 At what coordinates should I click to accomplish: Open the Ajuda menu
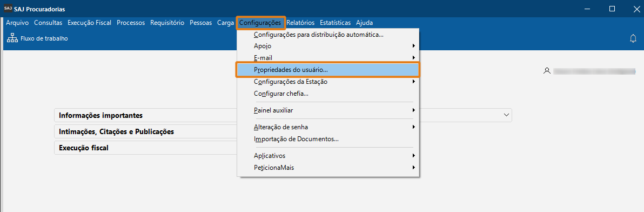pos(364,23)
